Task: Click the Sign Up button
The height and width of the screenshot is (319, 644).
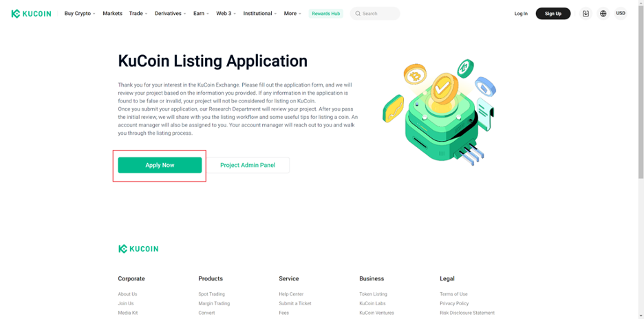Action: pyautogui.click(x=552, y=14)
